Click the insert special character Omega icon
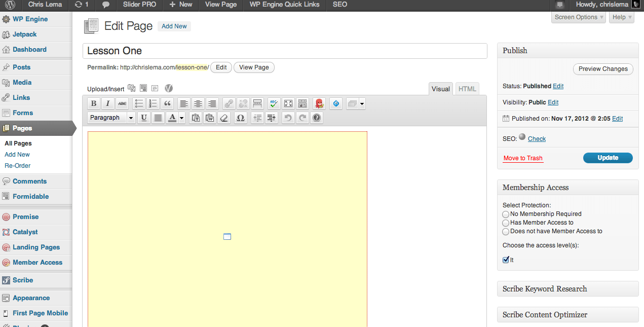The image size is (644, 327). click(x=241, y=118)
